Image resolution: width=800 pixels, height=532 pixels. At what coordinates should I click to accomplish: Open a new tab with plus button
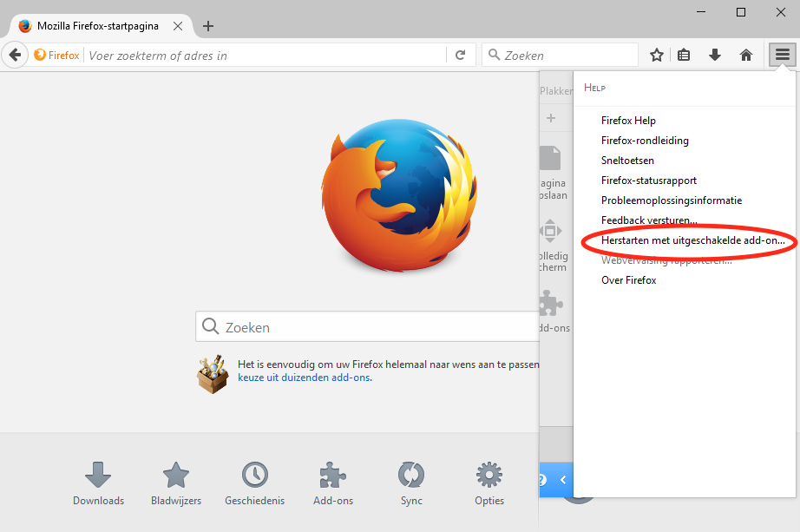point(207,26)
